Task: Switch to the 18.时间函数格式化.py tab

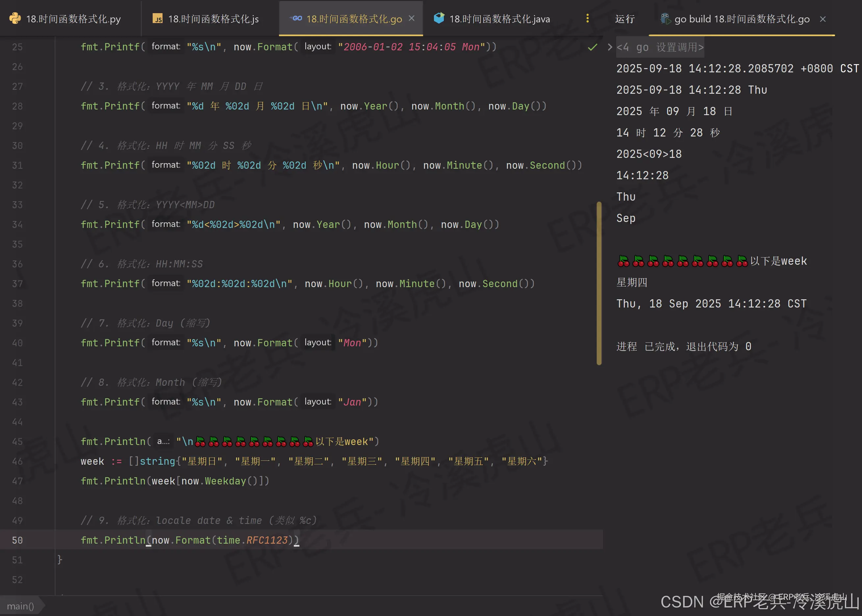Action: [73, 19]
